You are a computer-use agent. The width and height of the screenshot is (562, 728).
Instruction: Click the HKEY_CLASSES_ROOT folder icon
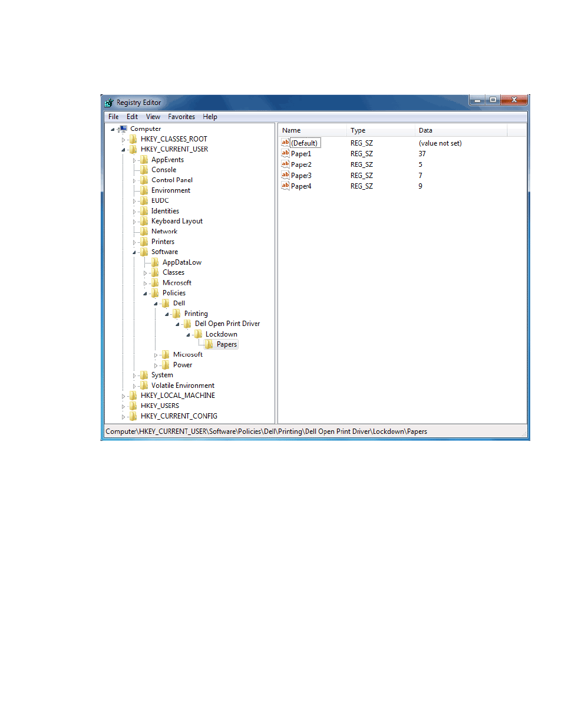coord(133,139)
